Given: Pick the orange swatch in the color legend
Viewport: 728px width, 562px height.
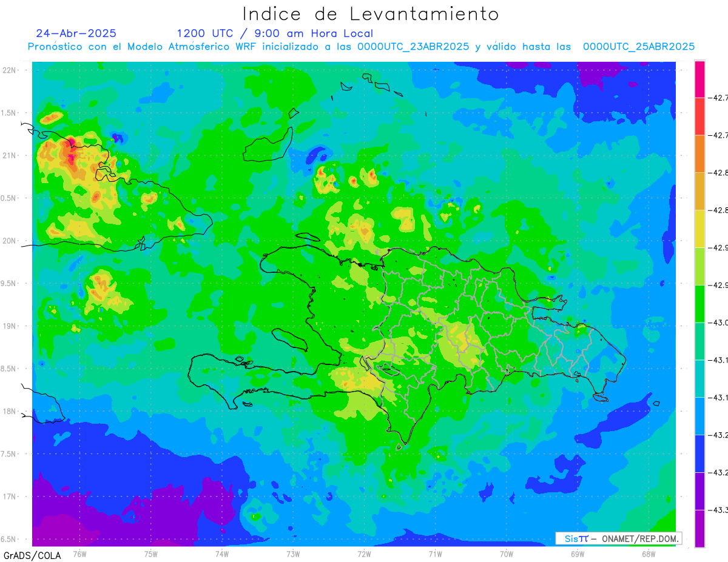Looking at the screenshot, I should (x=699, y=153).
